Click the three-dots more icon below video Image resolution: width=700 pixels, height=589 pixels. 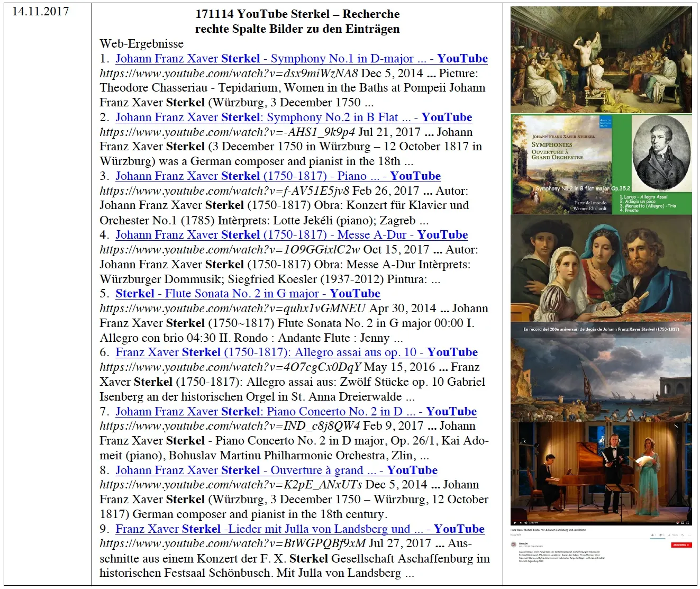pyautogui.click(x=689, y=535)
